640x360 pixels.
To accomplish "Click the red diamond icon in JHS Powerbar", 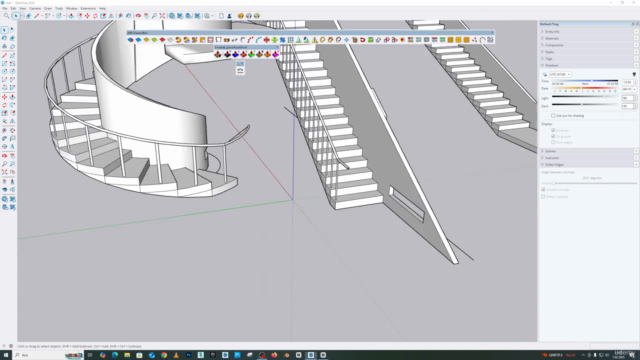I will [162, 40].
